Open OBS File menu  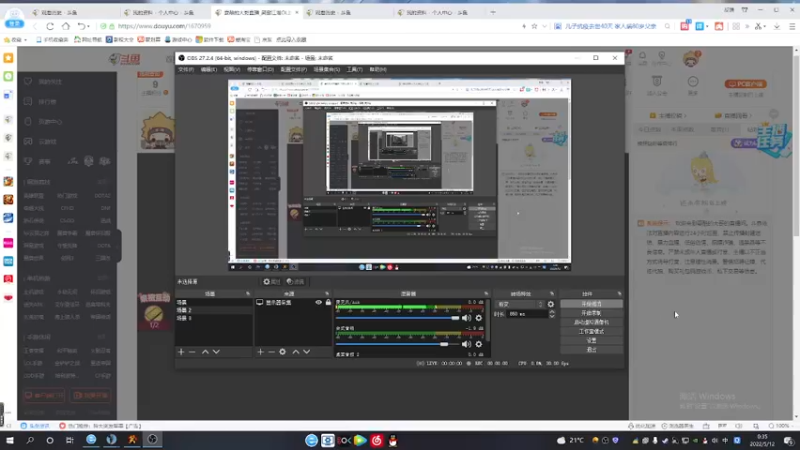pyautogui.click(x=186, y=69)
